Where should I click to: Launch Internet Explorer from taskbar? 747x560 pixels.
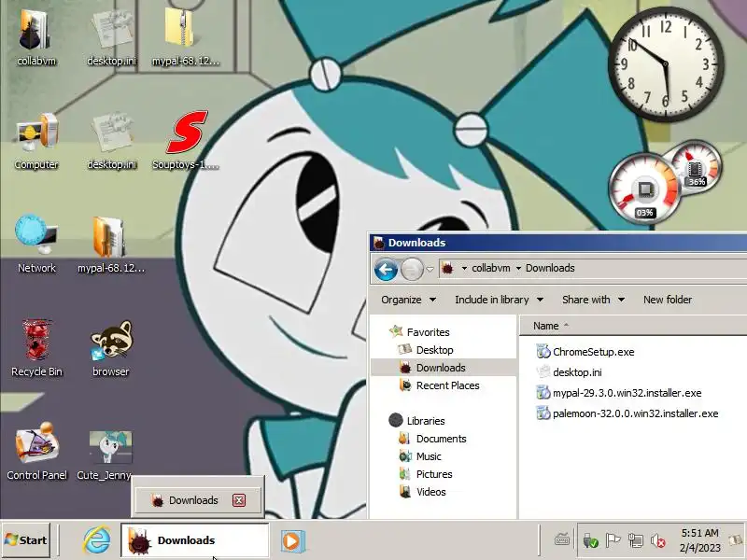pyautogui.click(x=97, y=540)
